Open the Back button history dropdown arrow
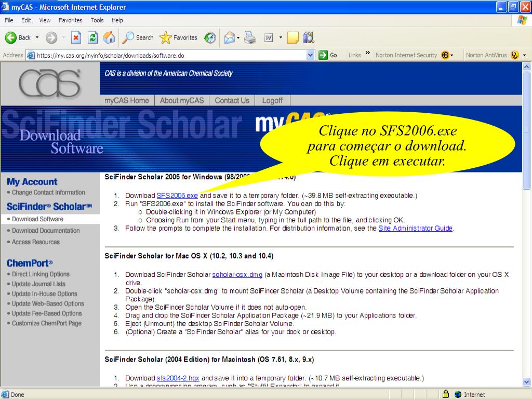 click(x=37, y=37)
